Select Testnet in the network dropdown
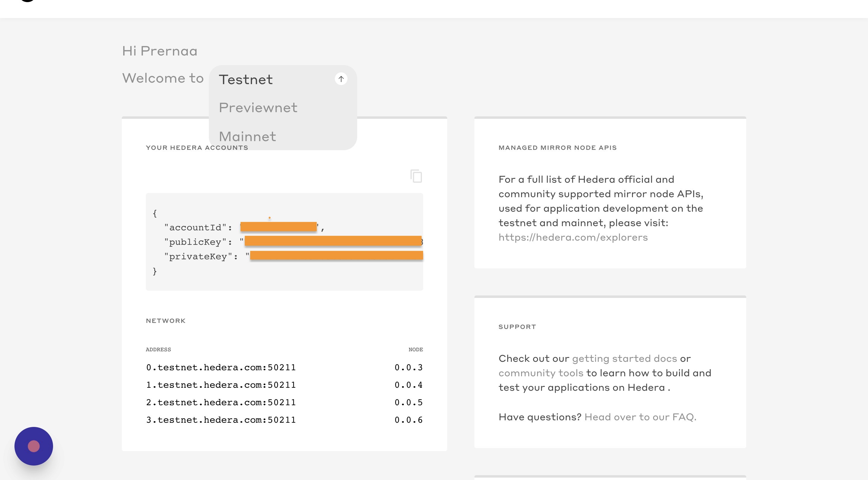The height and width of the screenshot is (480, 868). click(246, 80)
